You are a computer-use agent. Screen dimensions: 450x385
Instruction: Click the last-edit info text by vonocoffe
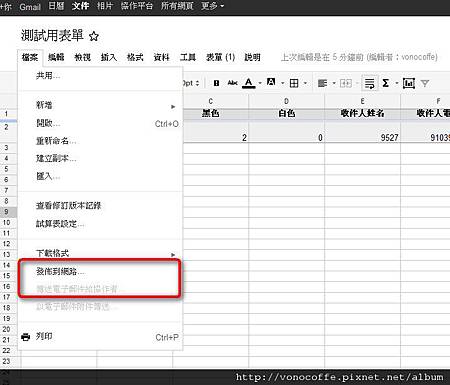tap(359, 57)
